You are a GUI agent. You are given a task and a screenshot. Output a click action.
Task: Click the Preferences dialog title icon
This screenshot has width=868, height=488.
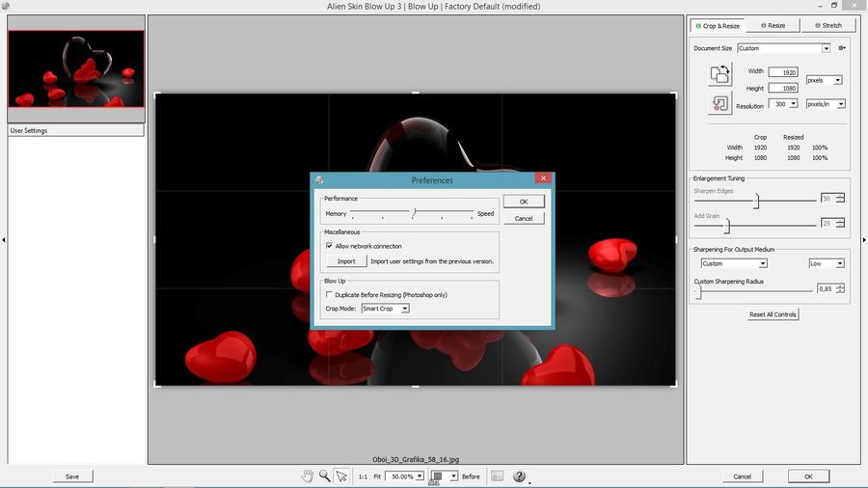[x=319, y=179]
